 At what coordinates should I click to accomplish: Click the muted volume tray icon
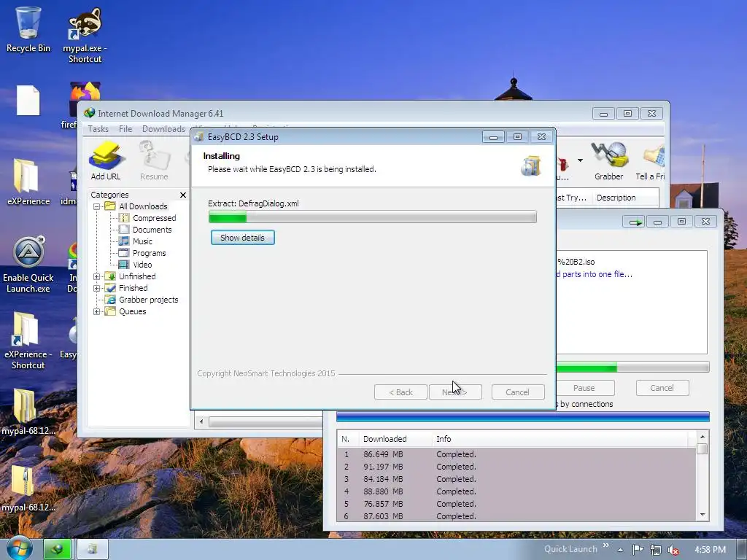(673, 550)
